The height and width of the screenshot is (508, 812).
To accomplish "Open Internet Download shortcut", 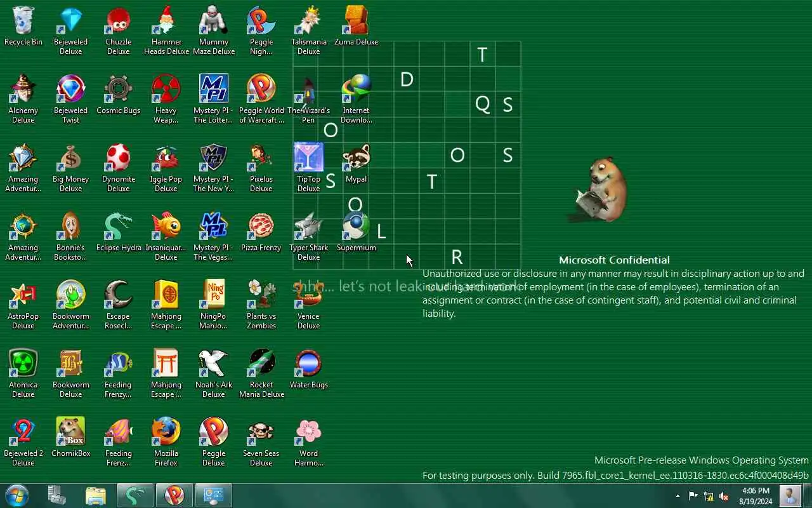I will 357,99.
